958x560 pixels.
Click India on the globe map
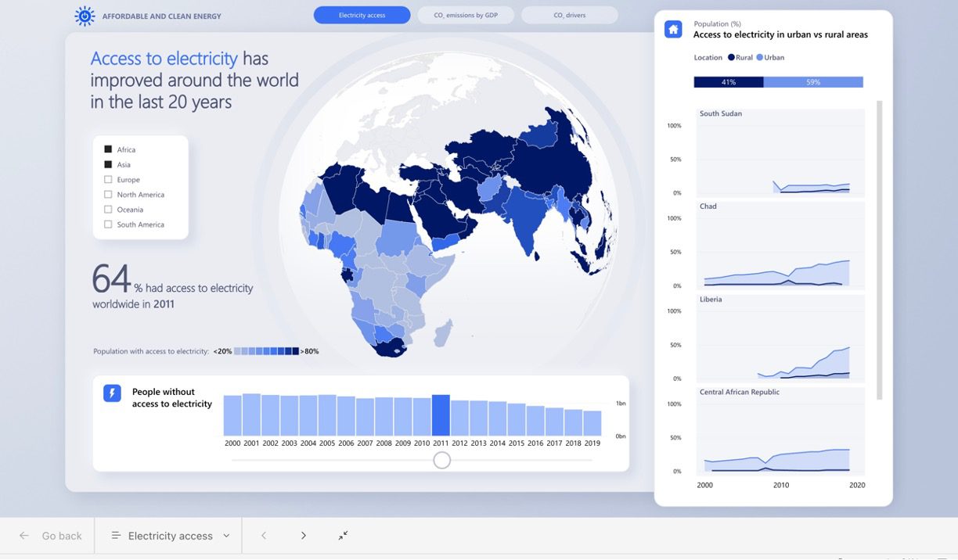pos(526,215)
